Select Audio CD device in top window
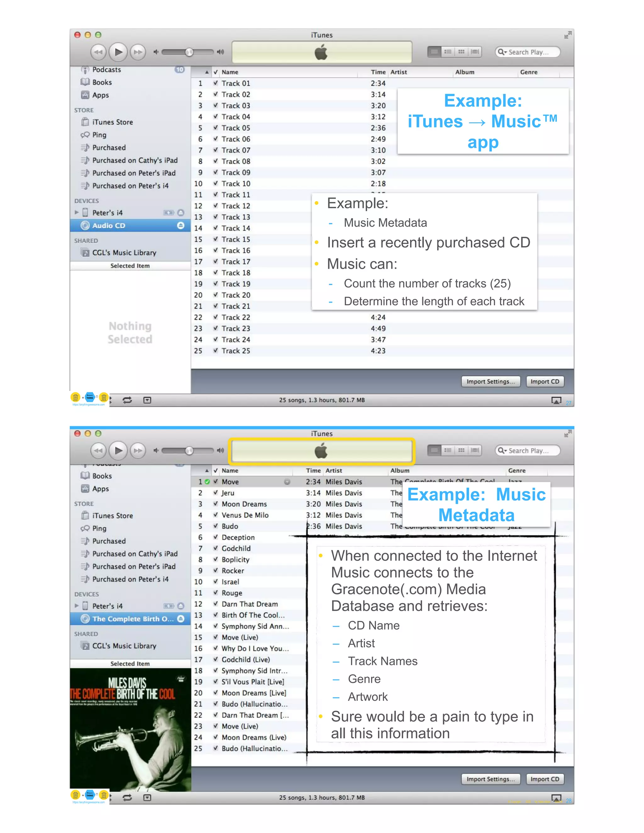This screenshot has height=833, width=644. [130, 225]
